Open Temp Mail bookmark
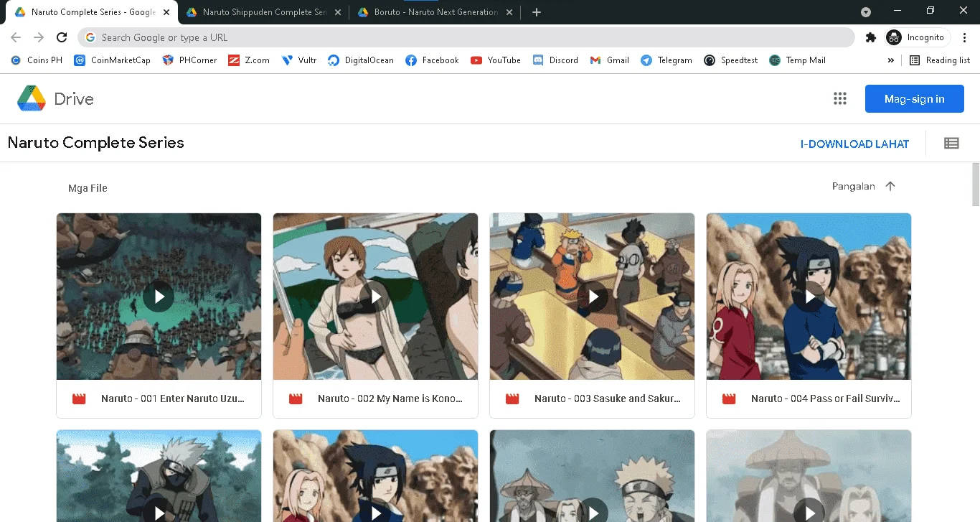The width and height of the screenshot is (980, 522). [797, 60]
